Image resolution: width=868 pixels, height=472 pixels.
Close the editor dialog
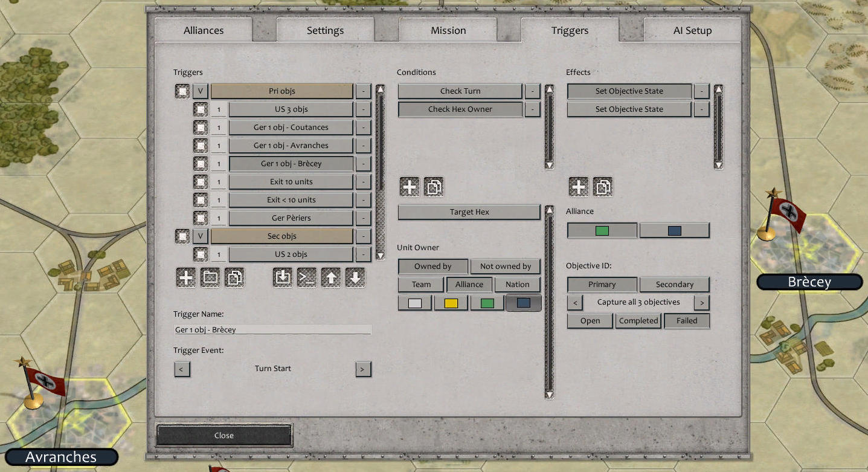coord(224,436)
